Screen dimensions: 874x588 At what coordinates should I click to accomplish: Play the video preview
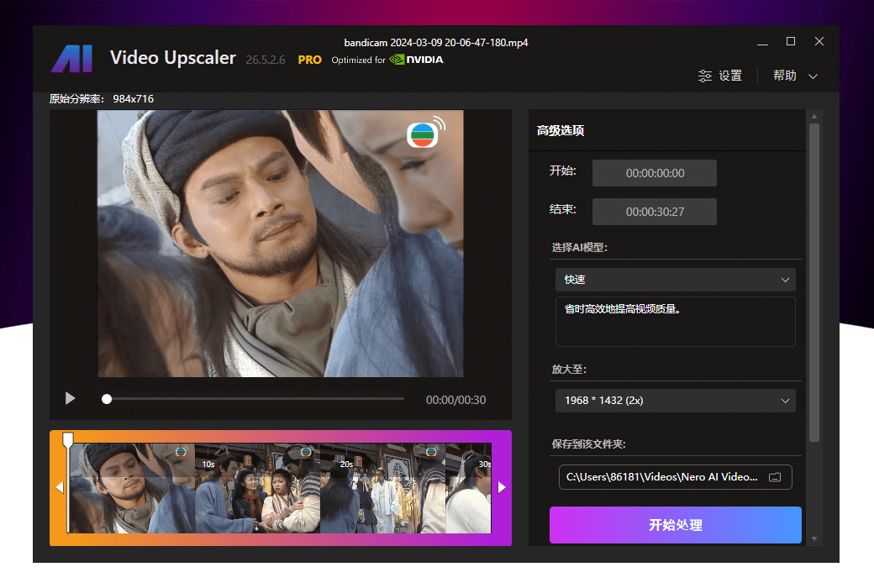[70, 398]
